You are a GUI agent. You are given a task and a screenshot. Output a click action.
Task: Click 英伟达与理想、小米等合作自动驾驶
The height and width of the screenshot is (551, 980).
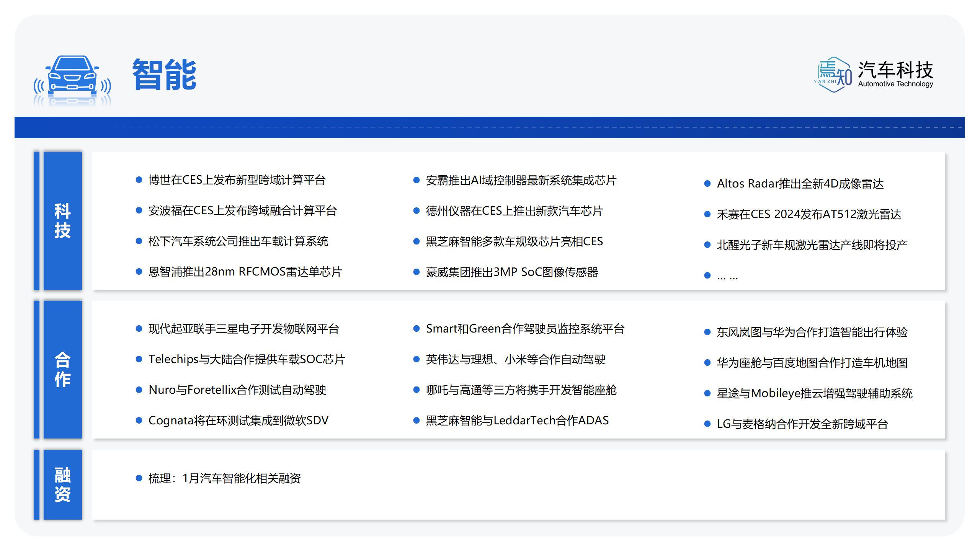pos(516,359)
